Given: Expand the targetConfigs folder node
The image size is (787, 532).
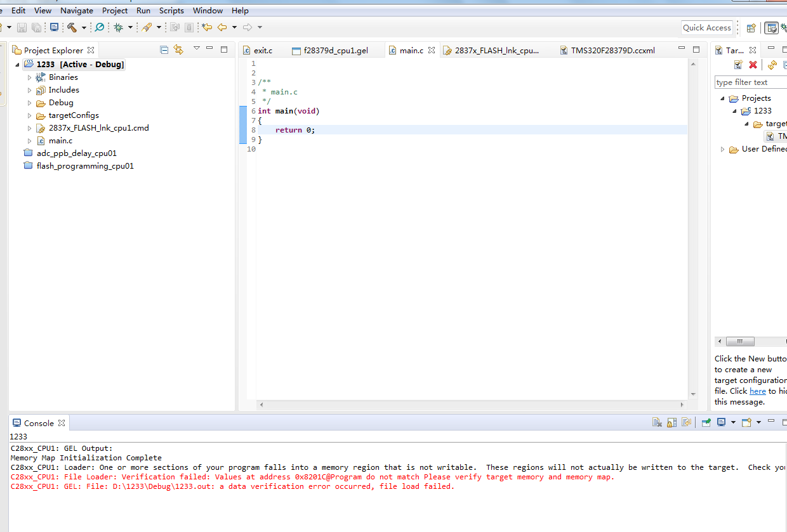Looking at the screenshot, I should pyautogui.click(x=29, y=115).
